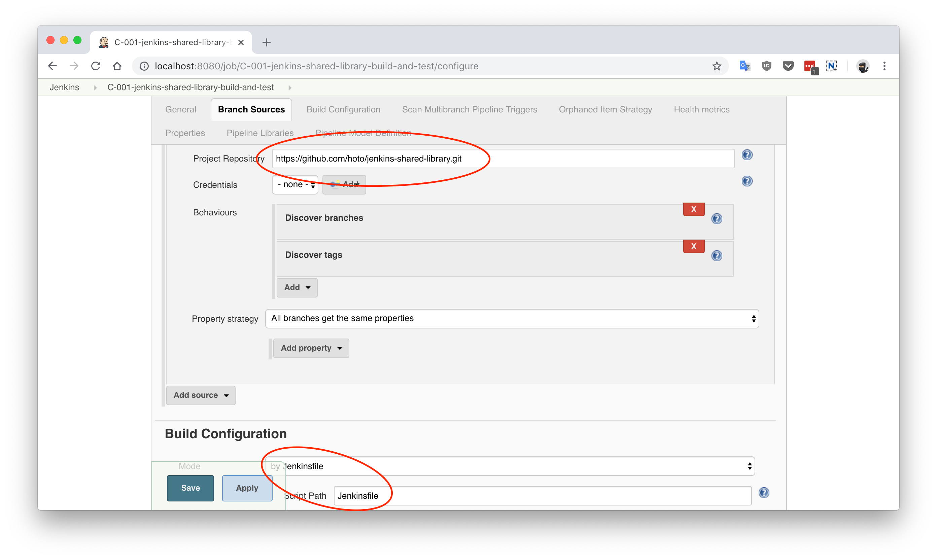937x560 pixels.
Task: Save the job configuration
Action: (x=190, y=488)
